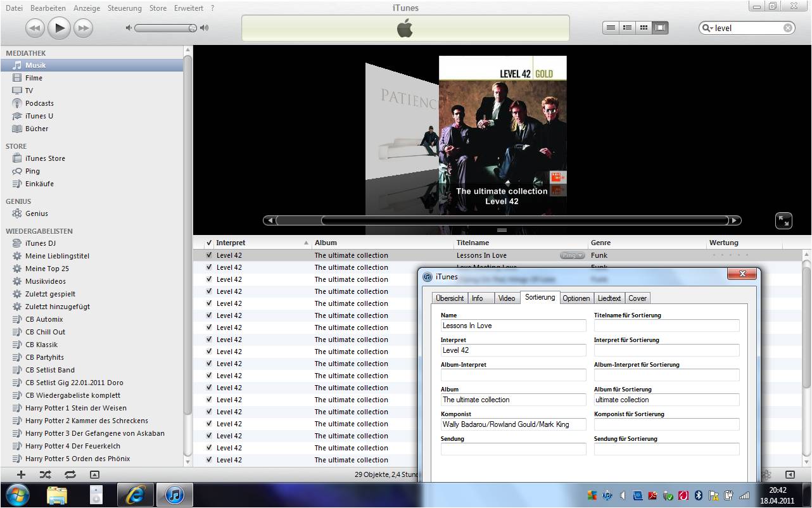Sort by the Album column header
This screenshot has height=508, width=812.
point(383,243)
